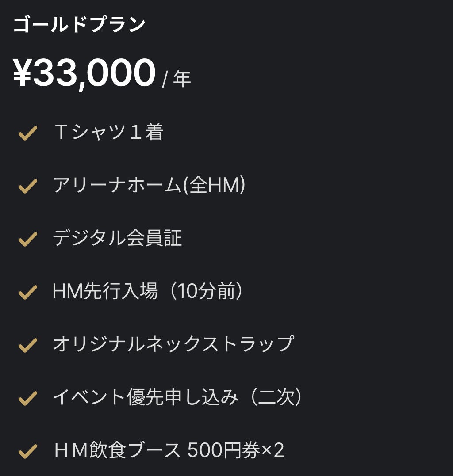The height and width of the screenshot is (476, 453).
Task: Tap the checkmark beside HM先行入場
Action: pos(27,292)
